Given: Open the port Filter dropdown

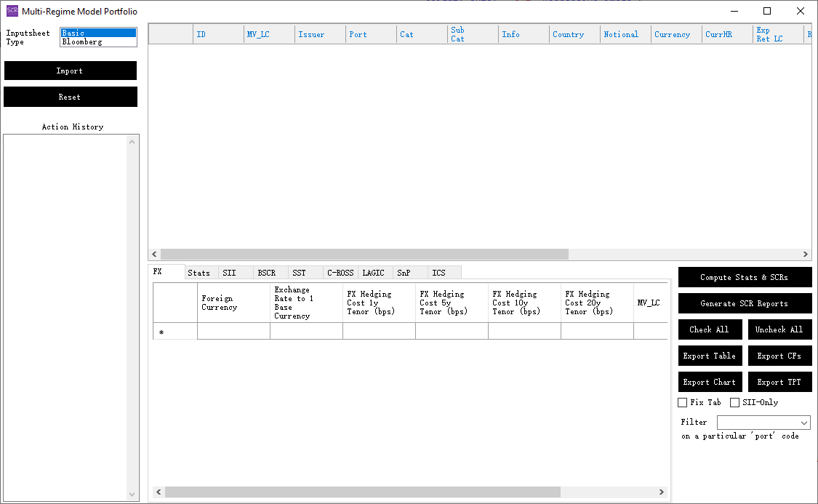Looking at the screenshot, I should click(x=763, y=423).
